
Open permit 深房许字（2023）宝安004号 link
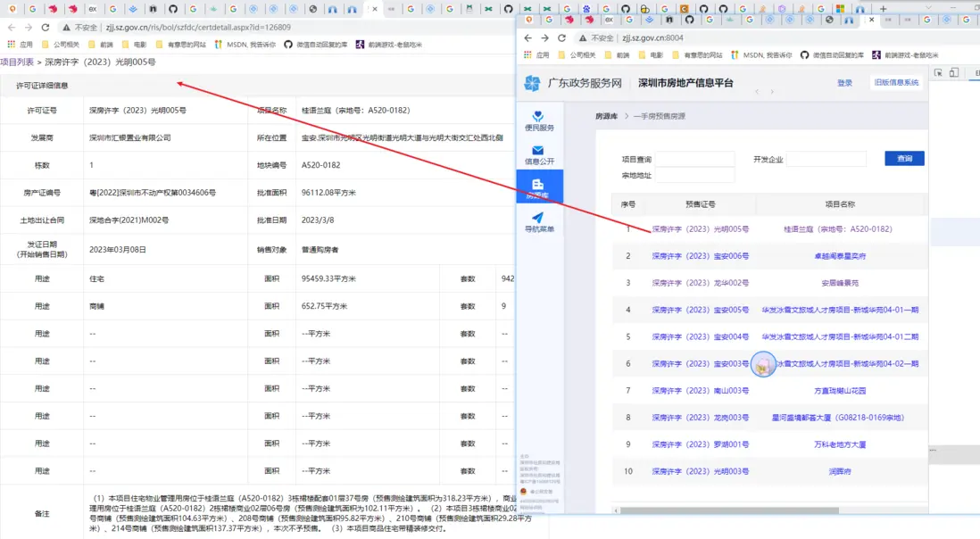pyautogui.click(x=700, y=336)
